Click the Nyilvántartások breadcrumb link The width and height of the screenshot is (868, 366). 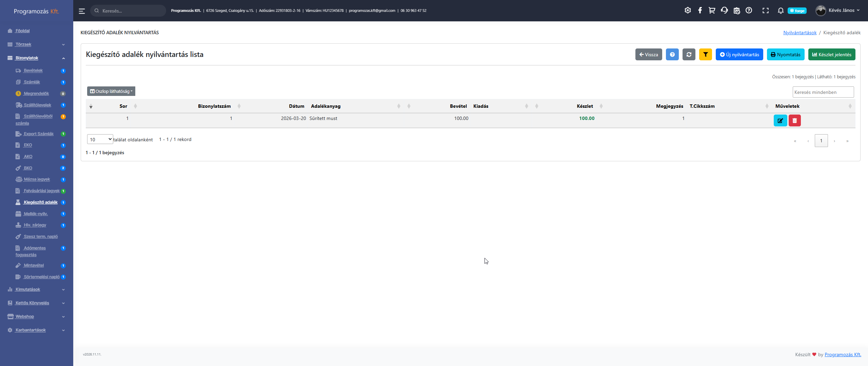[800, 33]
